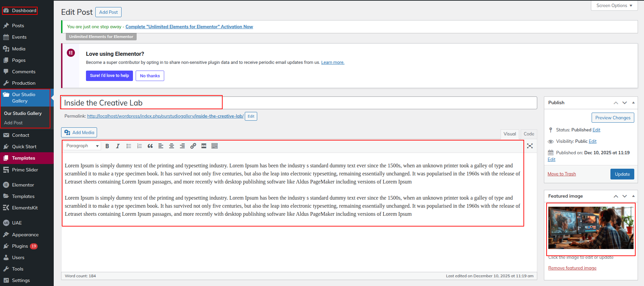Enable distraction-free writing mode
The width and height of the screenshot is (644, 286).
point(530,146)
